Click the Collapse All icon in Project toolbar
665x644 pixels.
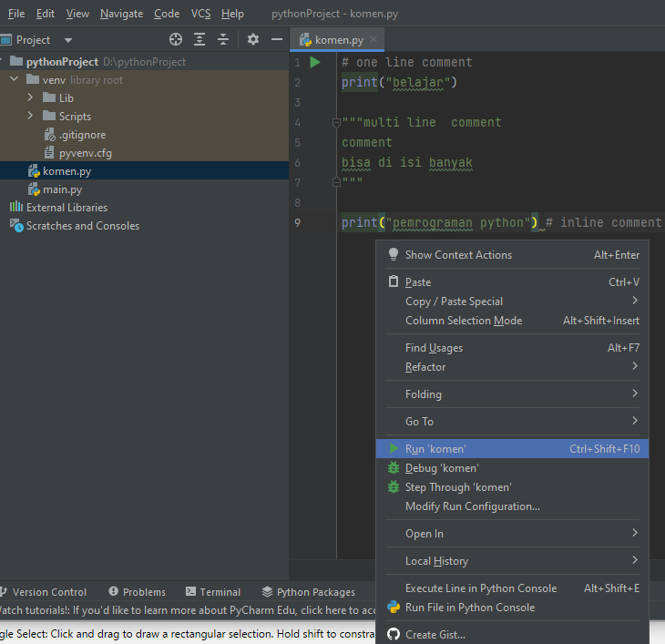(x=223, y=39)
